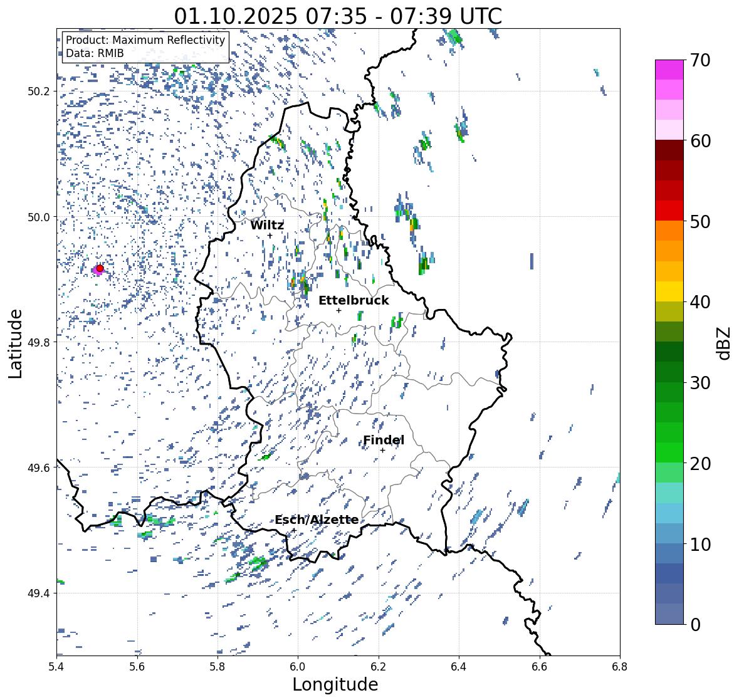Click the 50.2 latitude tick label

[x=39, y=91]
